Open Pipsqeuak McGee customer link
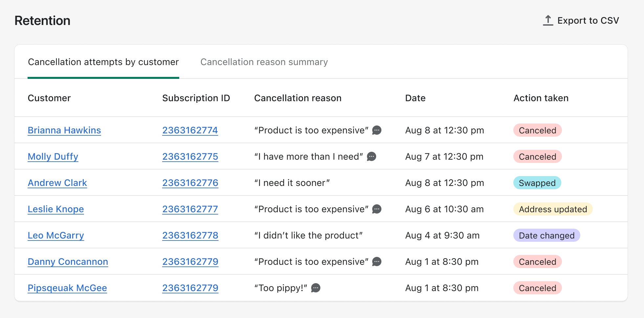Screen dimensions: 644x318 67,288
